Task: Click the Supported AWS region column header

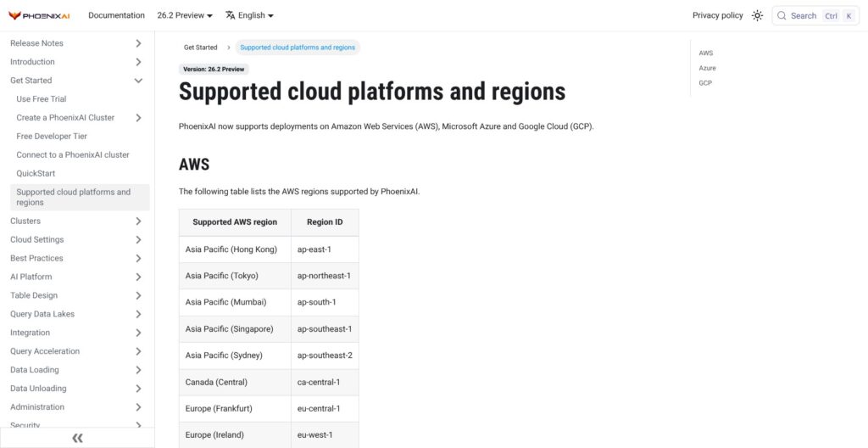Action: coord(235,222)
